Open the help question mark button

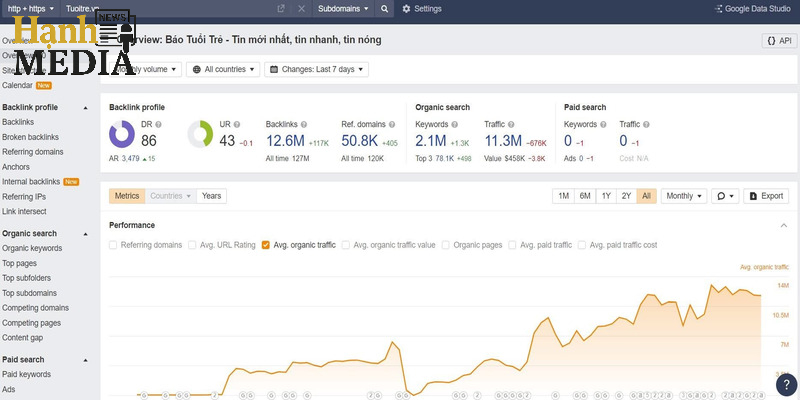(787, 385)
